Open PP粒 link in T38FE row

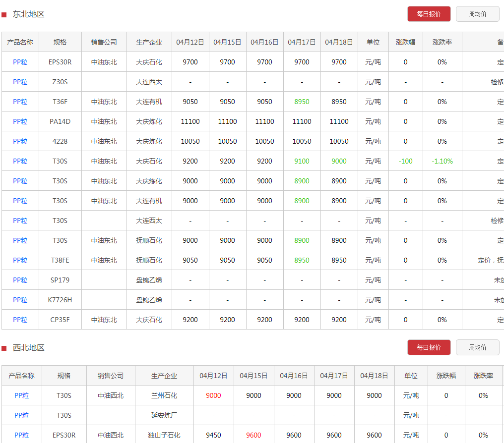click(x=20, y=260)
